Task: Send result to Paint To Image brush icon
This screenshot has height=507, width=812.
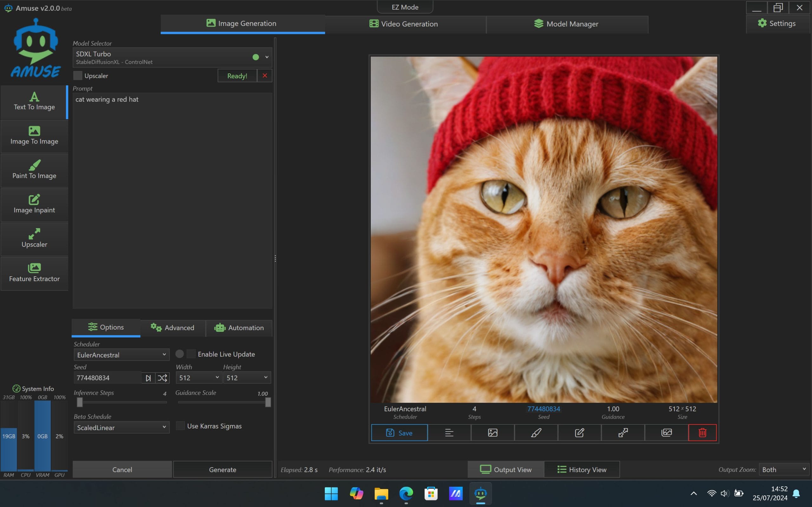Action: pos(536,433)
